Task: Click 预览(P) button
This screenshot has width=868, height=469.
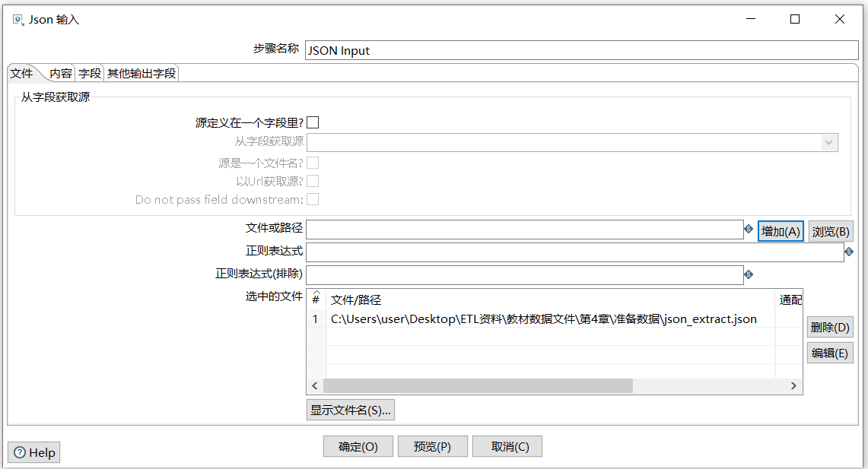Action: click(432, 446)
